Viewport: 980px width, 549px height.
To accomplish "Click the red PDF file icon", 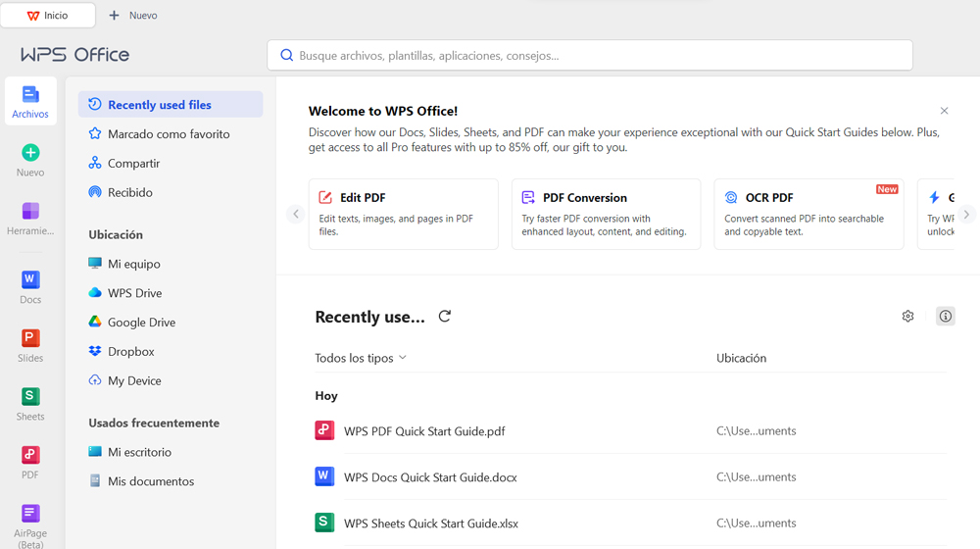I will [324, 430].
